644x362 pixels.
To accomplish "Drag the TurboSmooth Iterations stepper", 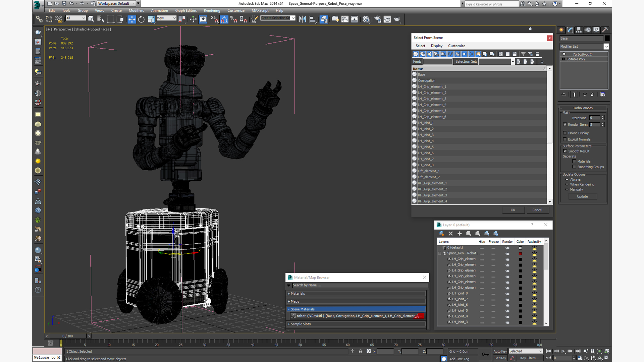I will coord(603,117).
